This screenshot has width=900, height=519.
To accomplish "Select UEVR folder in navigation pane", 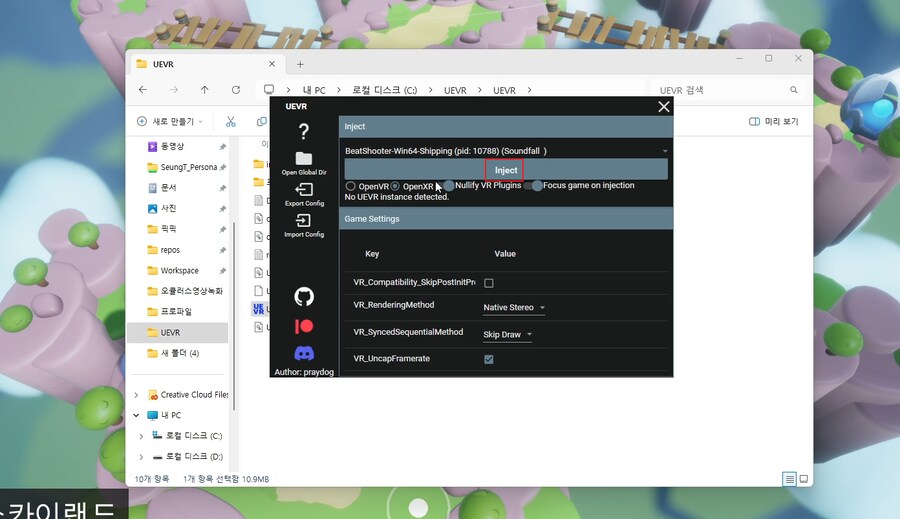I will point(179,332).
